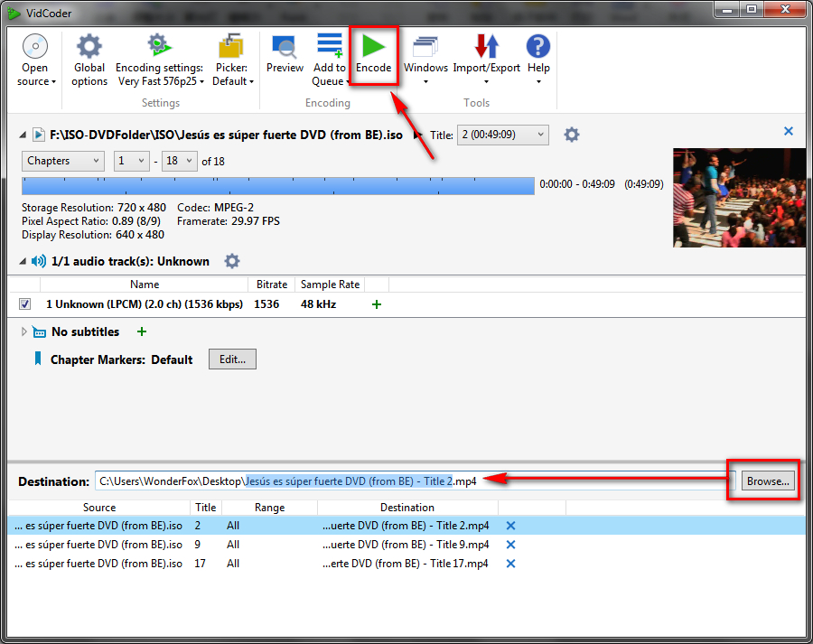Open the Chapters range type dropdown
This screenshot has height=644, width=813.
[62, 161]
